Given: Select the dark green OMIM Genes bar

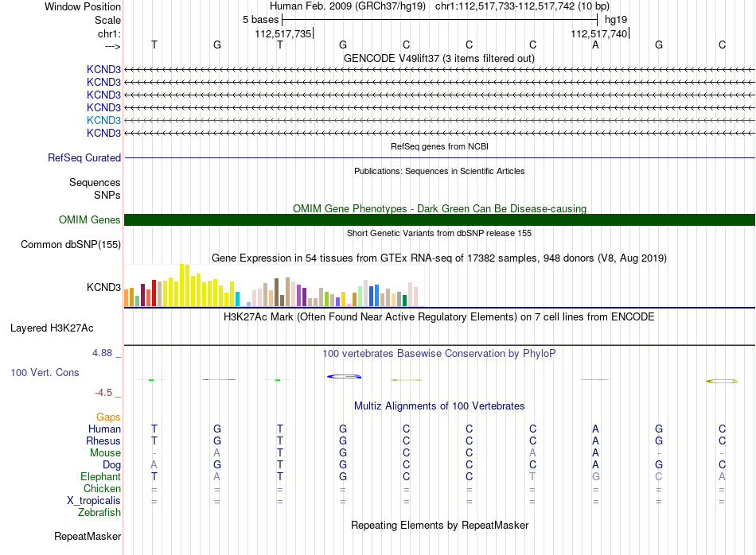Looking at the screenshot, I should click(439, 219).
